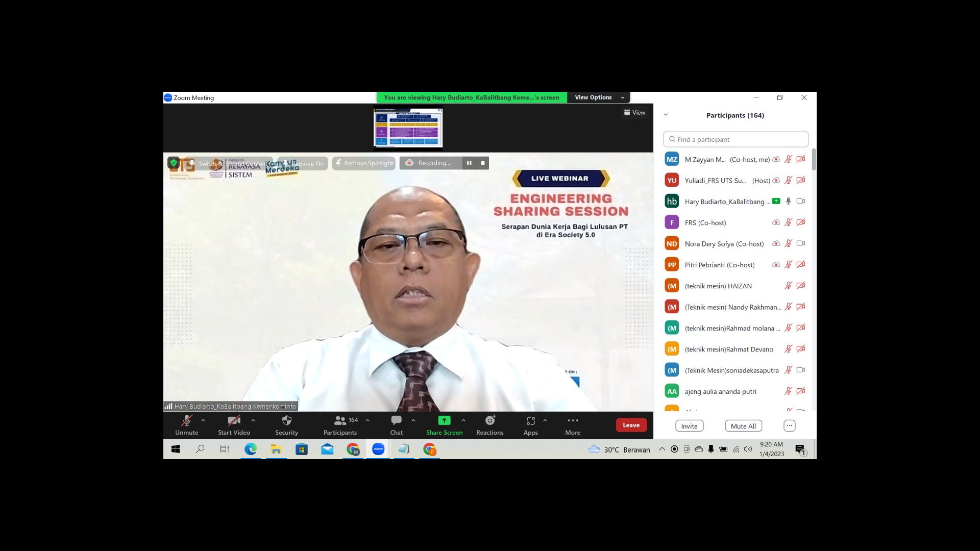Click the Invite button
Viewport: 980px width, 551px height.
tap(689, 426)
